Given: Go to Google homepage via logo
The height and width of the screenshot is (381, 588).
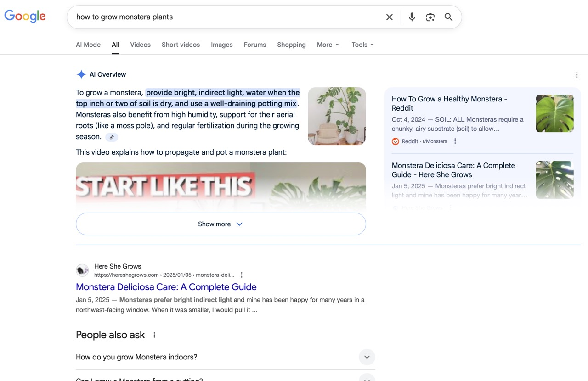Looking at the screenshot, I should click(x=25, y=17).
